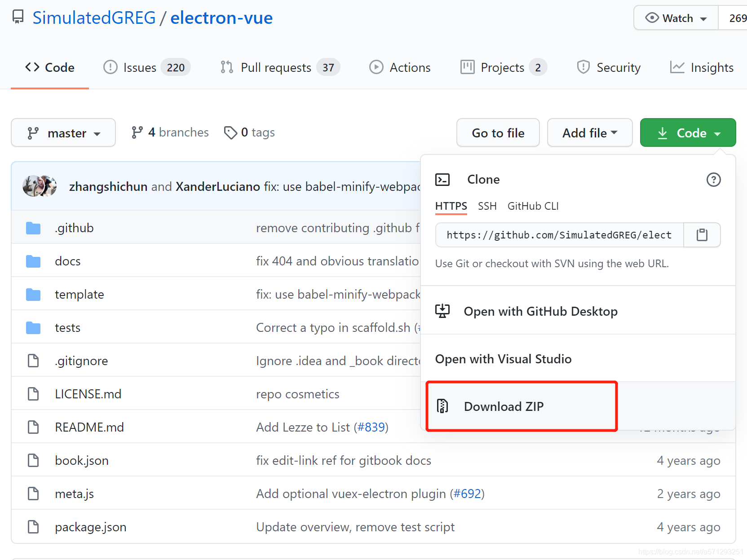Click the Clone help question mark icon

713,180
